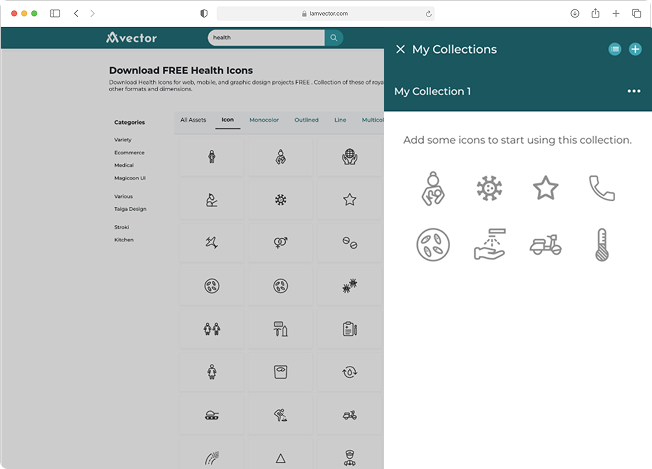Image resolution: width=652 pixels, height=469 pixels.
Task: Open the Ecommerce category
Action: [x=129, y=152]
